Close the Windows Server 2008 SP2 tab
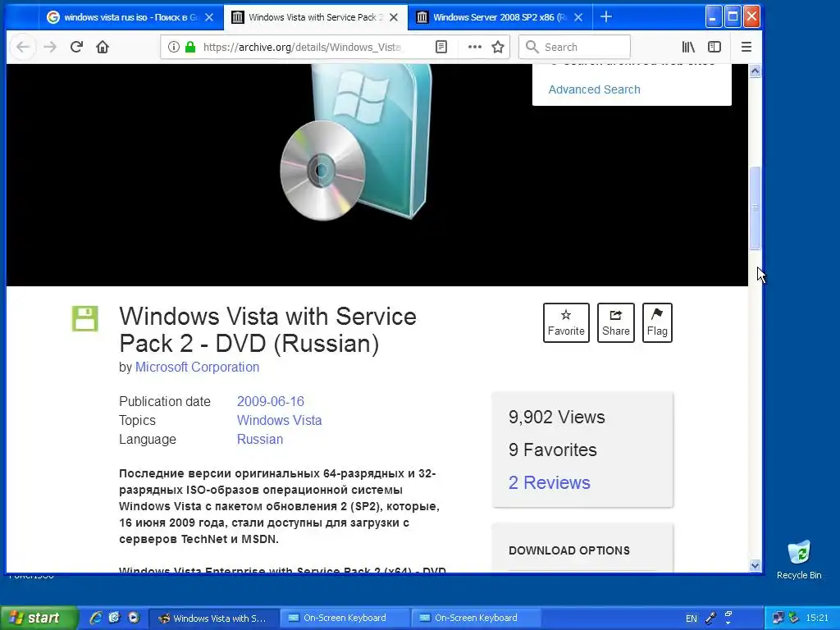This screenshot has width=840, height=630. 578,17
